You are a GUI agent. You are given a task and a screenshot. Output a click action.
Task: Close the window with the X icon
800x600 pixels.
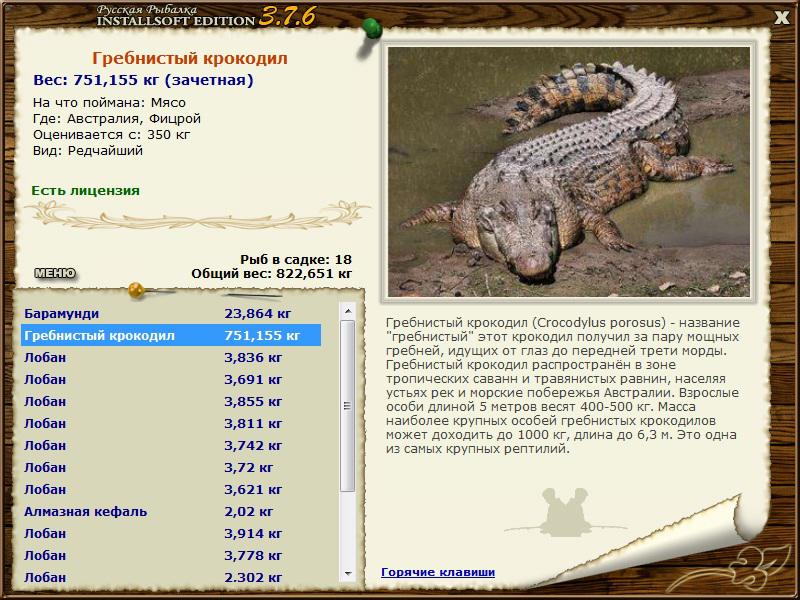tap(782, 18)
